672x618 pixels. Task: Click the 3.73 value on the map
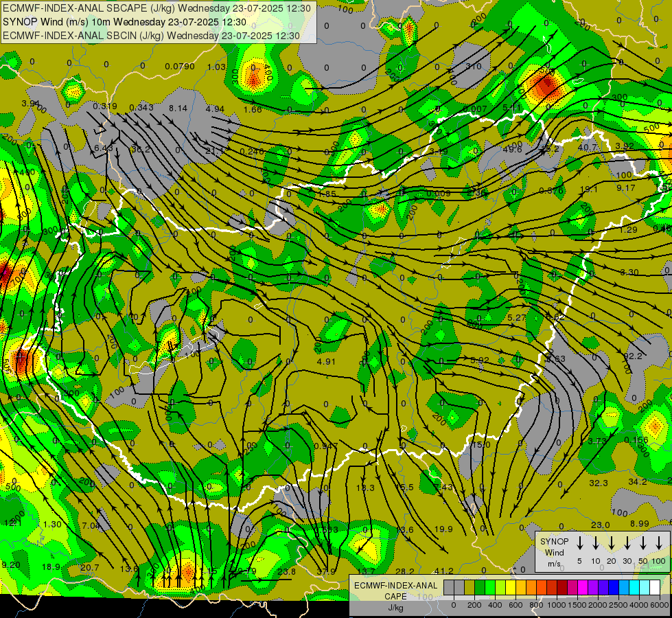click(597, 442)
